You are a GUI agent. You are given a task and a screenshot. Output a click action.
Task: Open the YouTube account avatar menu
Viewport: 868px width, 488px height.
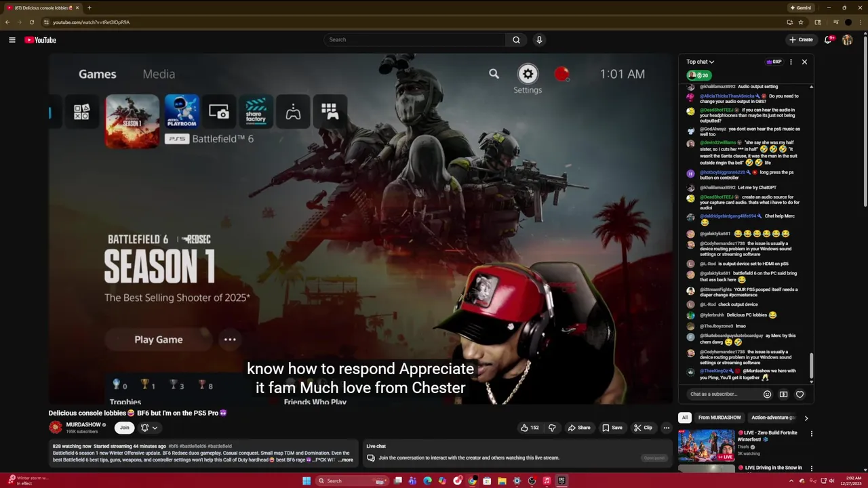tap(847, 40)
